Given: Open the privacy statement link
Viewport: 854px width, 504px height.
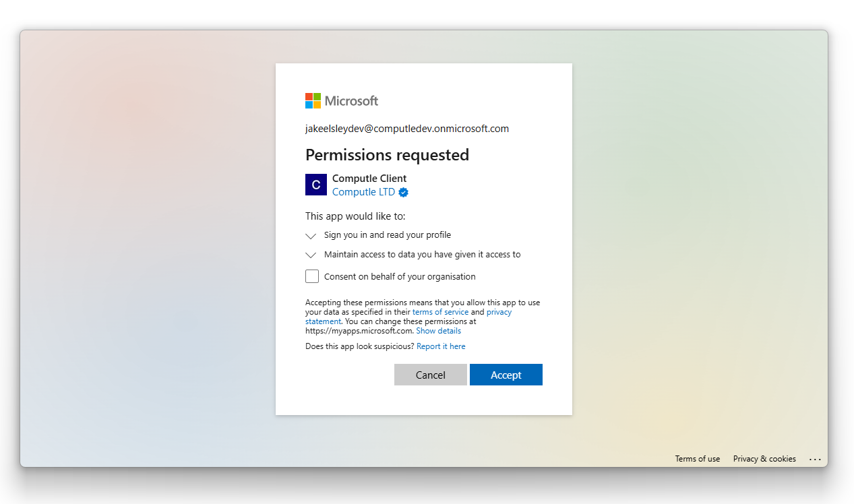Looking at the screenshot, I should coord(499,313).
